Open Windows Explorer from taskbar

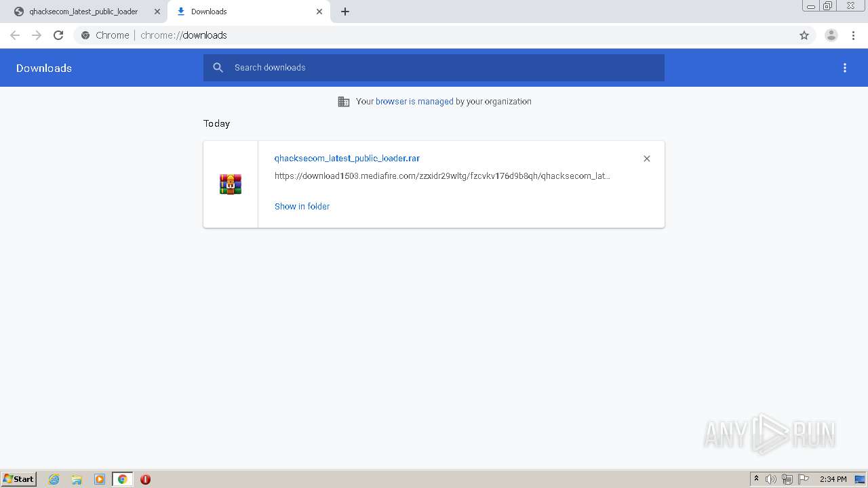point(77,479)
